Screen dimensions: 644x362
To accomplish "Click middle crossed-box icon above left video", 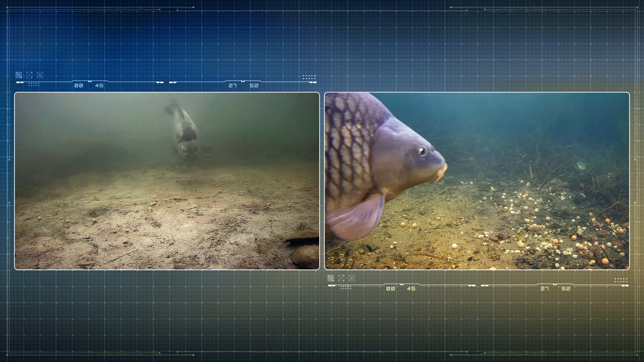I will click(x=29, y=75).
